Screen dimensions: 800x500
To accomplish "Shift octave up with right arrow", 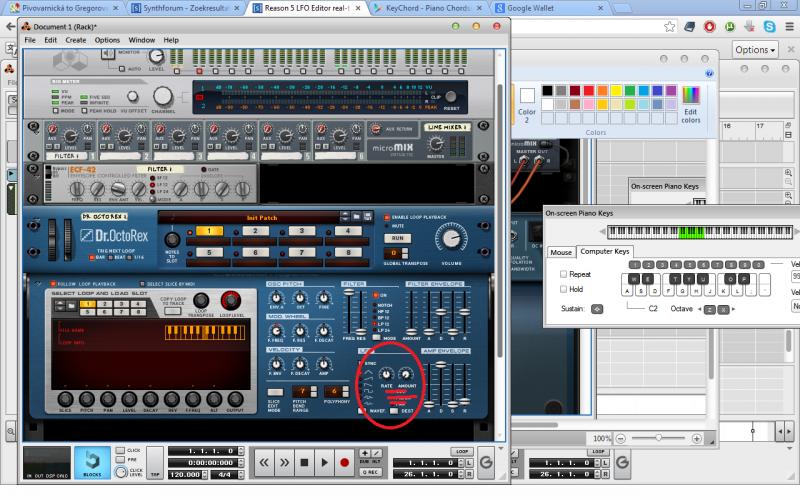I will 734,309.
